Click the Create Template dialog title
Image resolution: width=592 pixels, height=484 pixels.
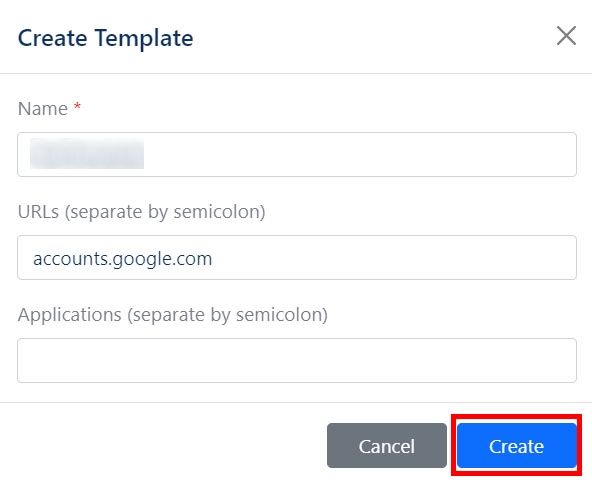(105, 38)
